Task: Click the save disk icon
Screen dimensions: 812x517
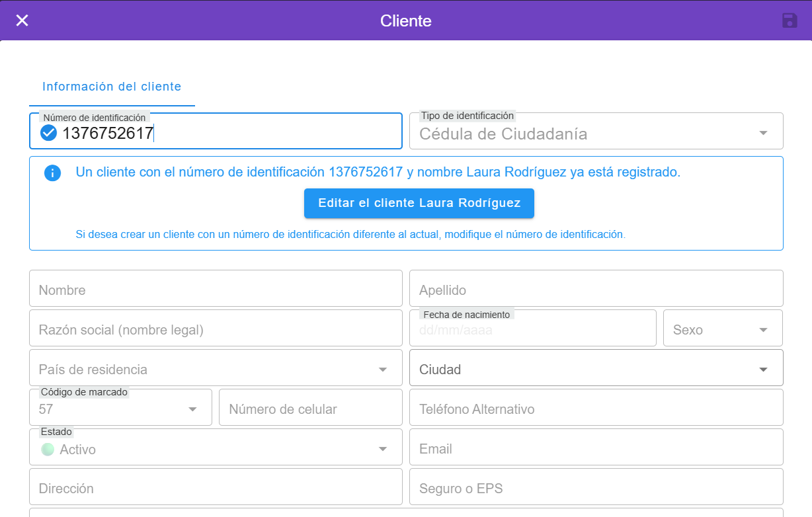Action: coord(789,20)
